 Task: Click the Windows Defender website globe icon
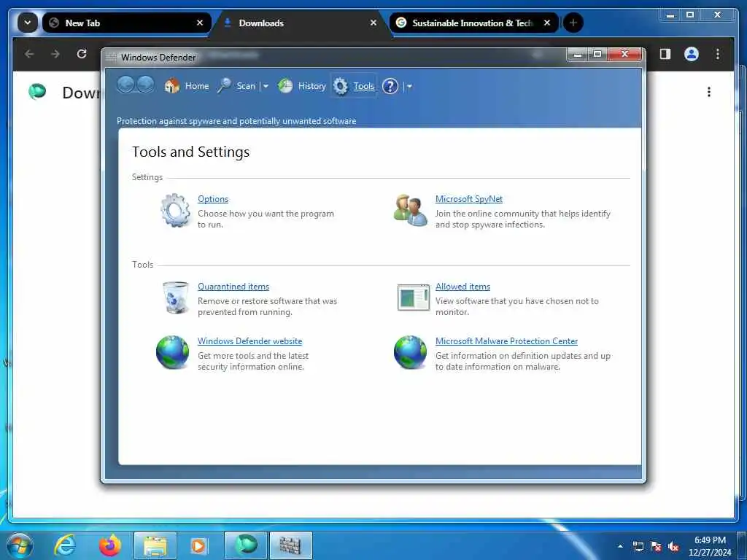[172, 352]
